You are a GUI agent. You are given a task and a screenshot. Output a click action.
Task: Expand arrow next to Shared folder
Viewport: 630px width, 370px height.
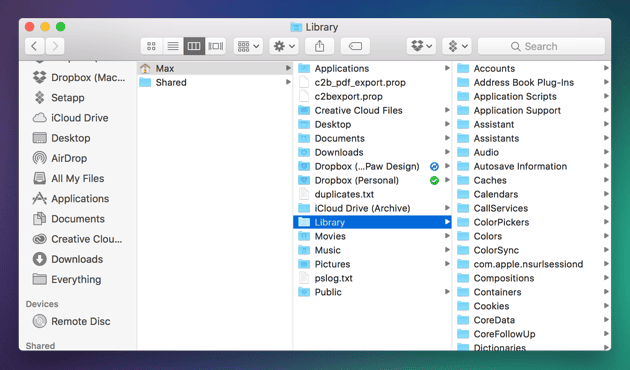(288, 82)
